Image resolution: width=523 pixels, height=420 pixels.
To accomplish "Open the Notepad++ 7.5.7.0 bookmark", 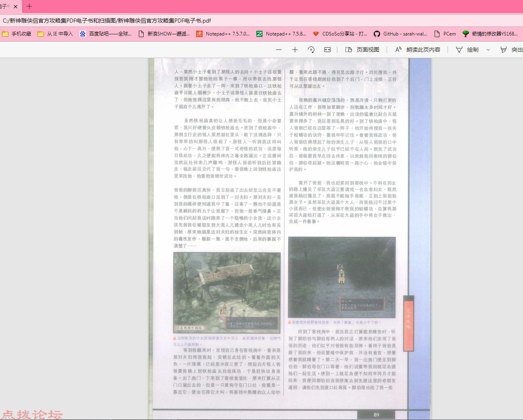I will tap(223, 34).
